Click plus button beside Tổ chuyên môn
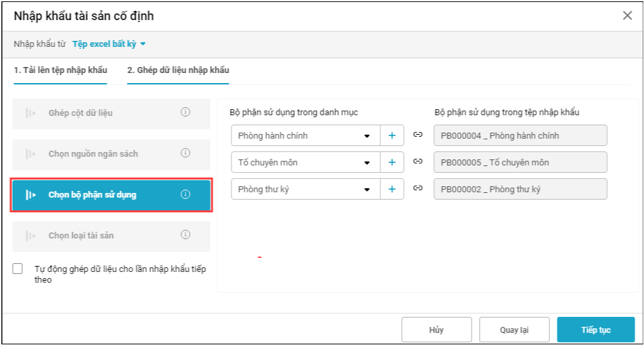The image size is (644, 345). 392,162
